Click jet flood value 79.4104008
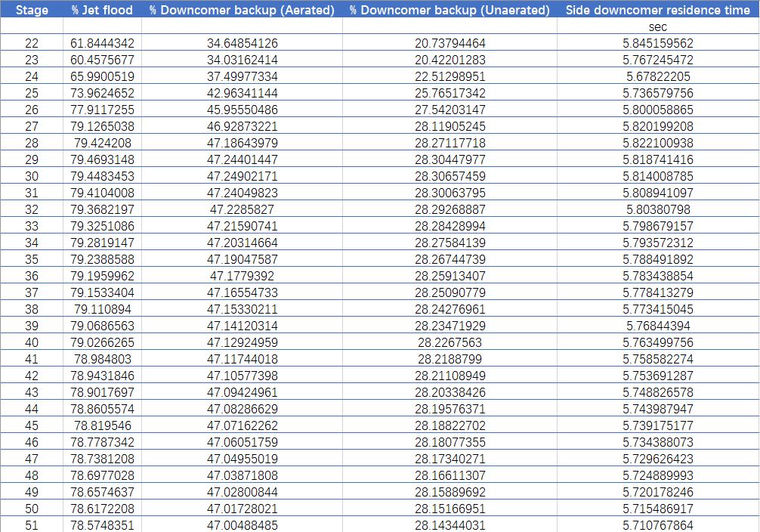Image resolution: width=760 pixels, height=532 pixels. pyautogui.click(x=102, y=193)
